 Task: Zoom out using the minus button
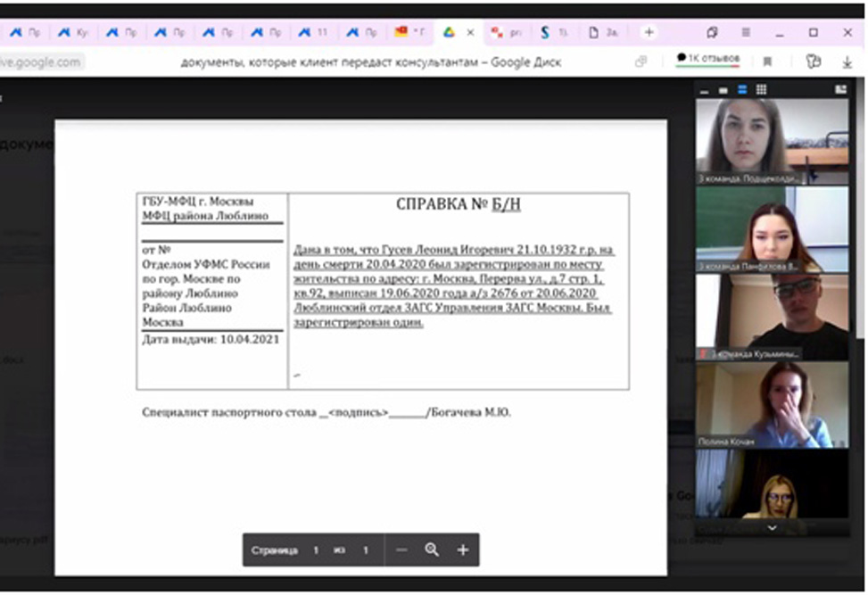click(x=401, y=550)
